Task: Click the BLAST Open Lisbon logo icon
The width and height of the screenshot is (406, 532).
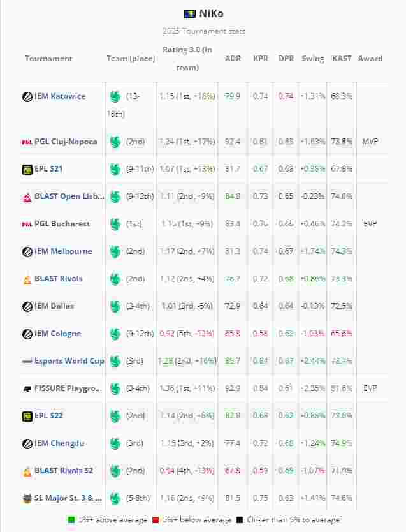Action: pos(27,196)
